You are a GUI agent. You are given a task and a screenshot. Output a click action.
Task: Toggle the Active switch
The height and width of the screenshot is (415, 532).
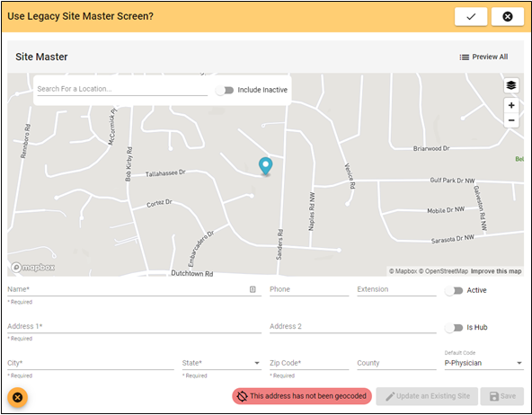click(454, 290)
